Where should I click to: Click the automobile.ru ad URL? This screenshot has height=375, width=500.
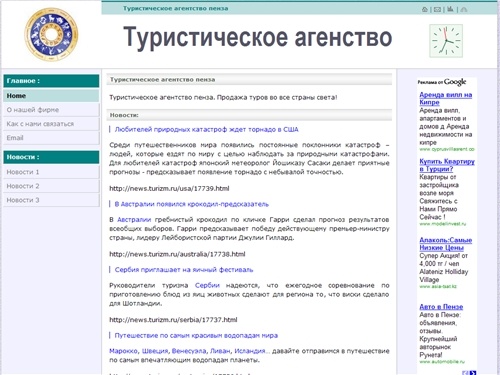pyautogui.click(x=442, y=362)
